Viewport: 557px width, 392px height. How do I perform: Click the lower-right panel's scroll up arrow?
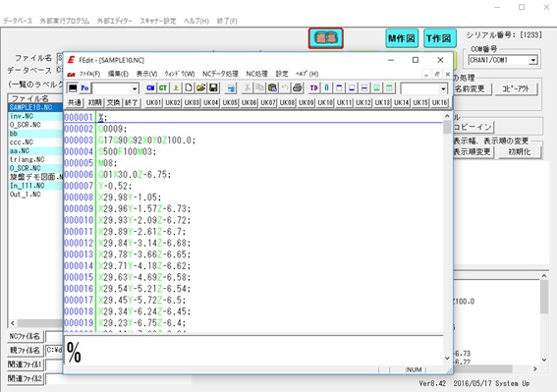point(544,276)
